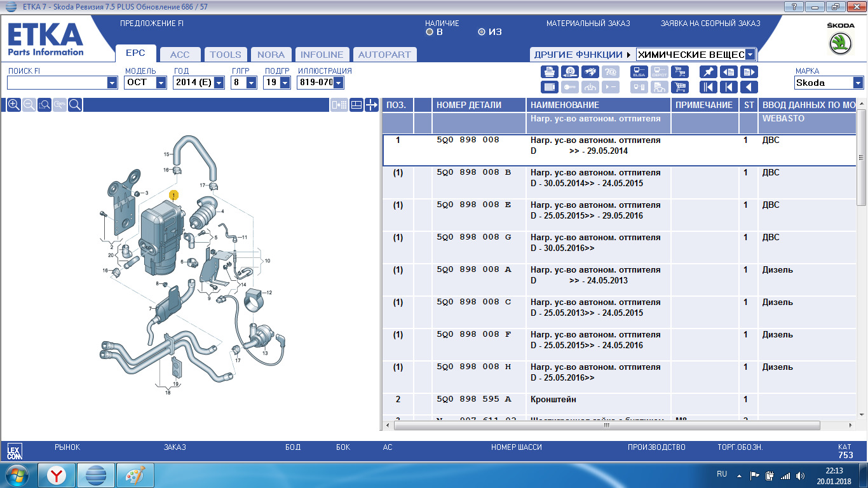This screenshot has height=488, width=868.
Task: Click the double shopping carts icon
Action: click(x=680, y=72)
